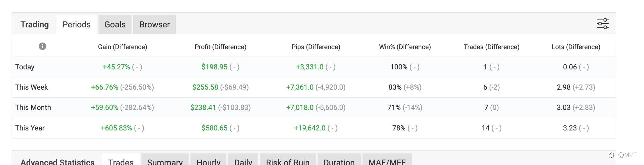Viewport: 644px width, 165px height.
Task: Click the Lots (Difference) column header
Action: [x=576, y=47]
